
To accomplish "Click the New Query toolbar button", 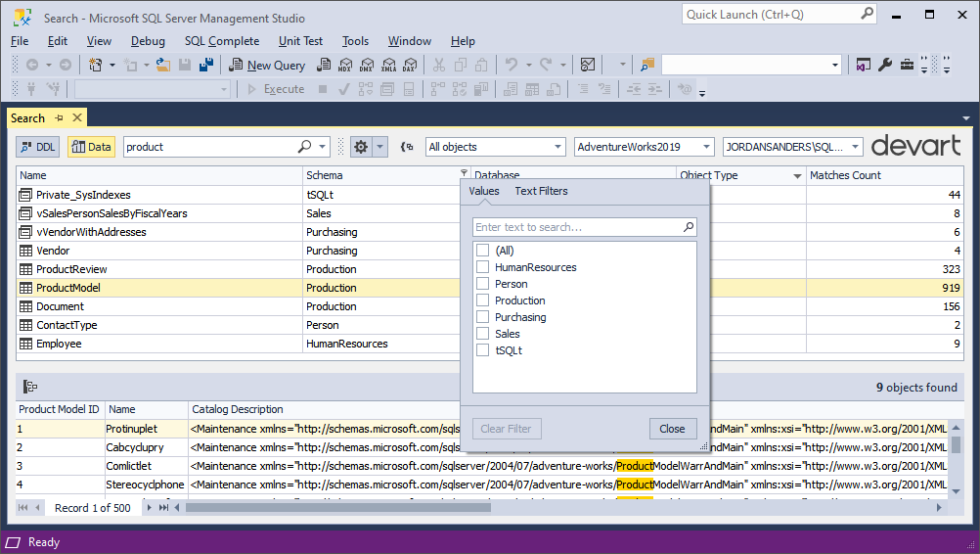I will (267, 65).
